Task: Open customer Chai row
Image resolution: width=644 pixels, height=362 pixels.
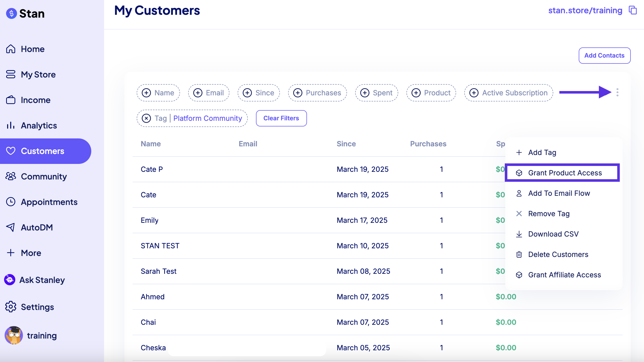Action: tap(377, 322)
